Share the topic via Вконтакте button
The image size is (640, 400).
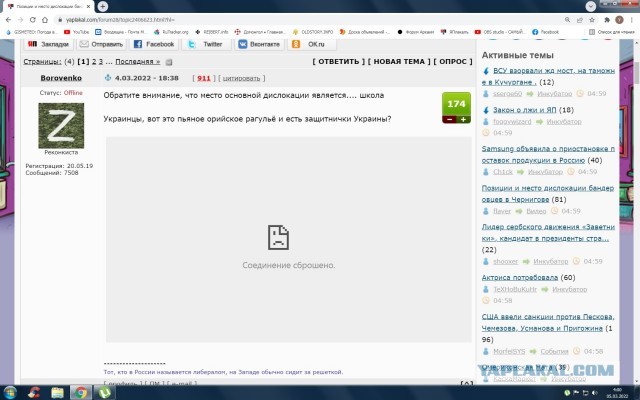[259, 44]
